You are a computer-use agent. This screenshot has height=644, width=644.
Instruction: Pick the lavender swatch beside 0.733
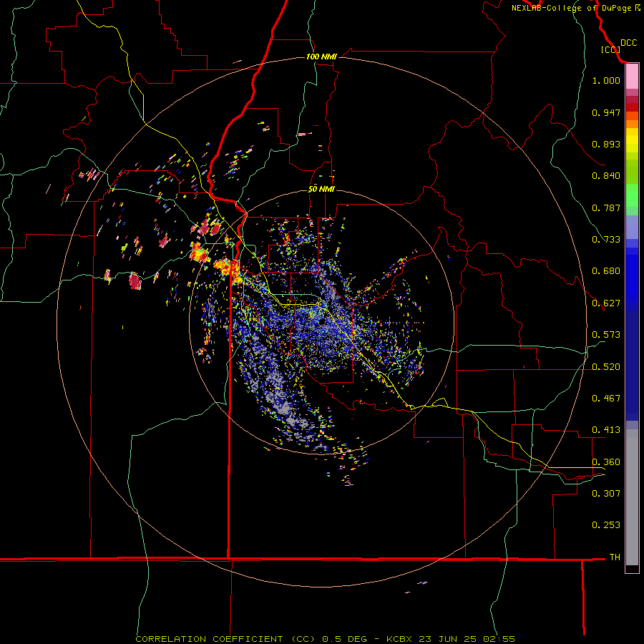tap(632, 227)
